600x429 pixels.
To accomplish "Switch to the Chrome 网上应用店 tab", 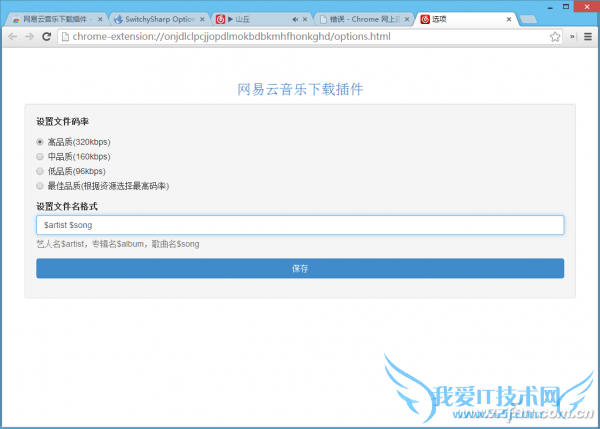I will [362, 19].
